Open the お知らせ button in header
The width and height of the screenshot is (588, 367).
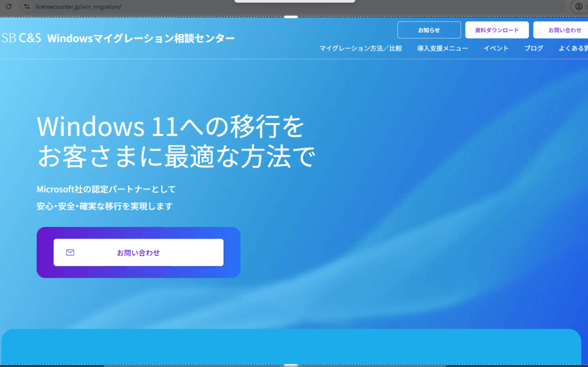[428, 30]
